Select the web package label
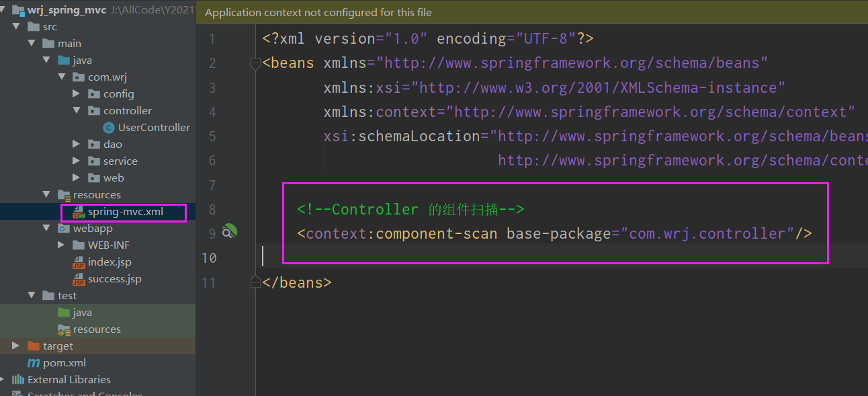Image resolution: width=868 pixels, height=396 pixels. tap(114, 178)
